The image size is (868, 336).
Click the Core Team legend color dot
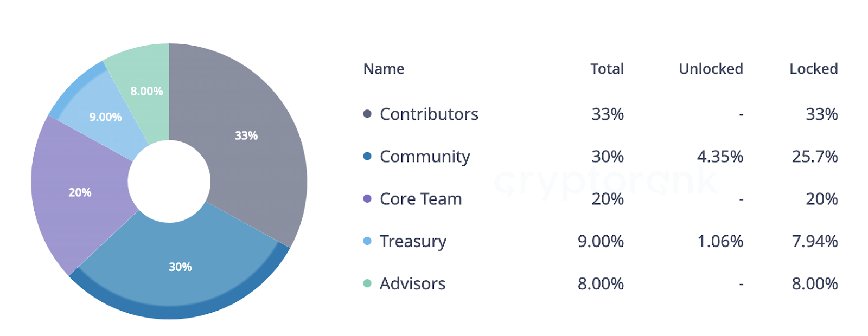tap(367, 199)
